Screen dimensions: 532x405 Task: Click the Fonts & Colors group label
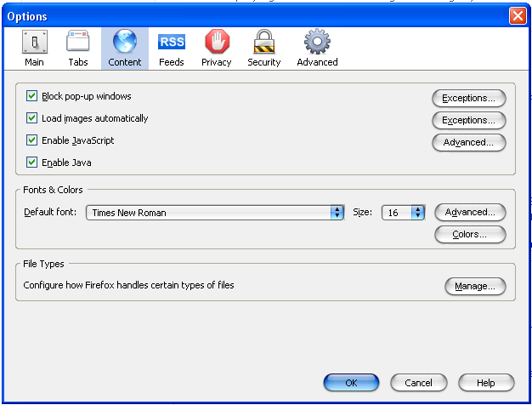coord(53,190)
